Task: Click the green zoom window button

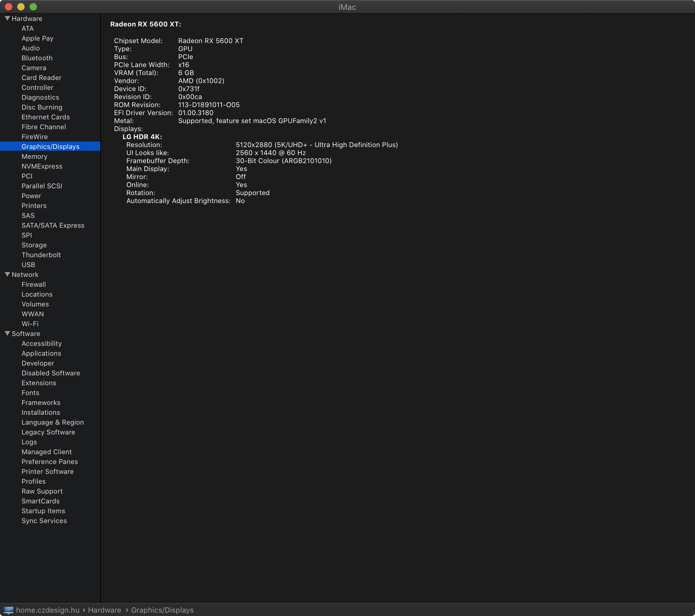Action: click(33, 7)
